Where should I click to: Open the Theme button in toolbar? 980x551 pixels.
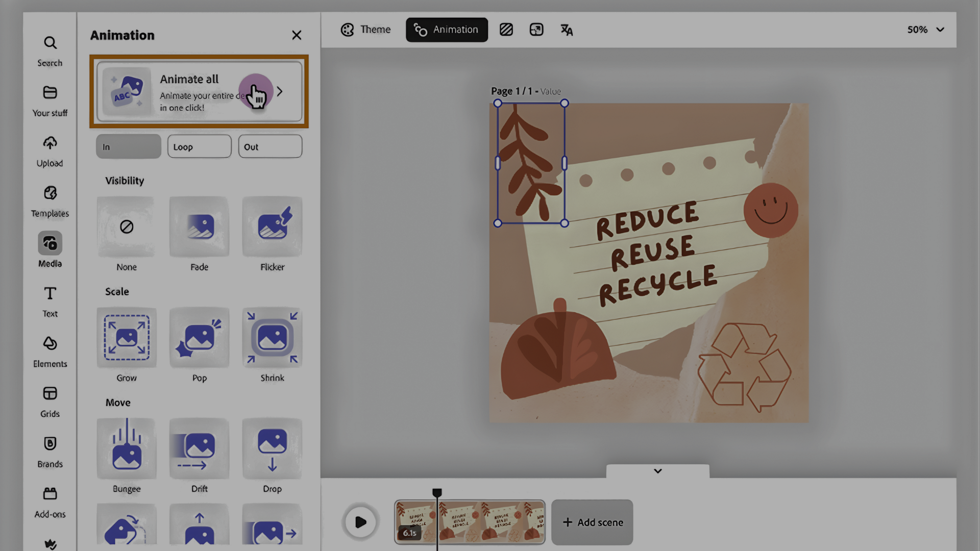pyautogui.click(x=365, y=30)
